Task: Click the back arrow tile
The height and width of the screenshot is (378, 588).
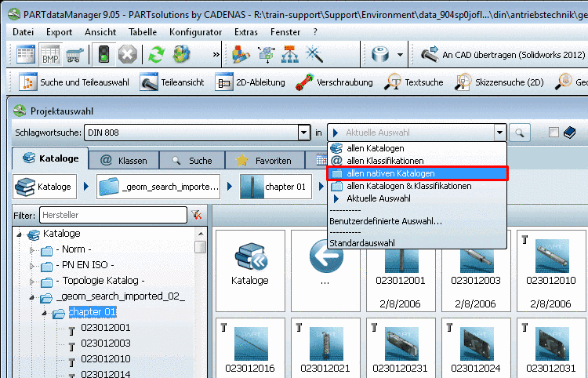Action: [x=325, y=271]
